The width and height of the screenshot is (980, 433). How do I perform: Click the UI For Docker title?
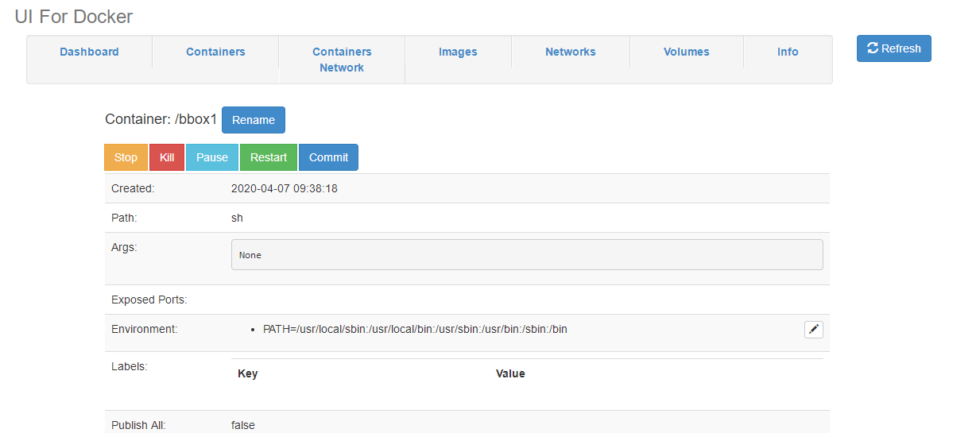(74, 17)
